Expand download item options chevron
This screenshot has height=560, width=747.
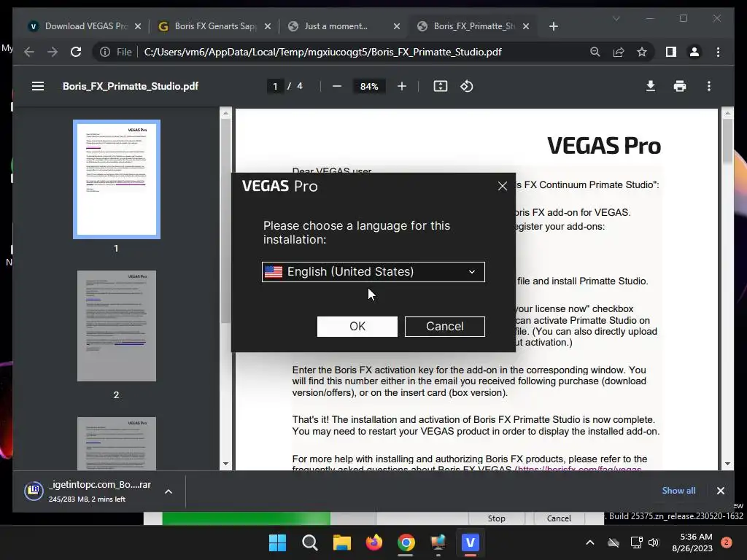point(169,491)
